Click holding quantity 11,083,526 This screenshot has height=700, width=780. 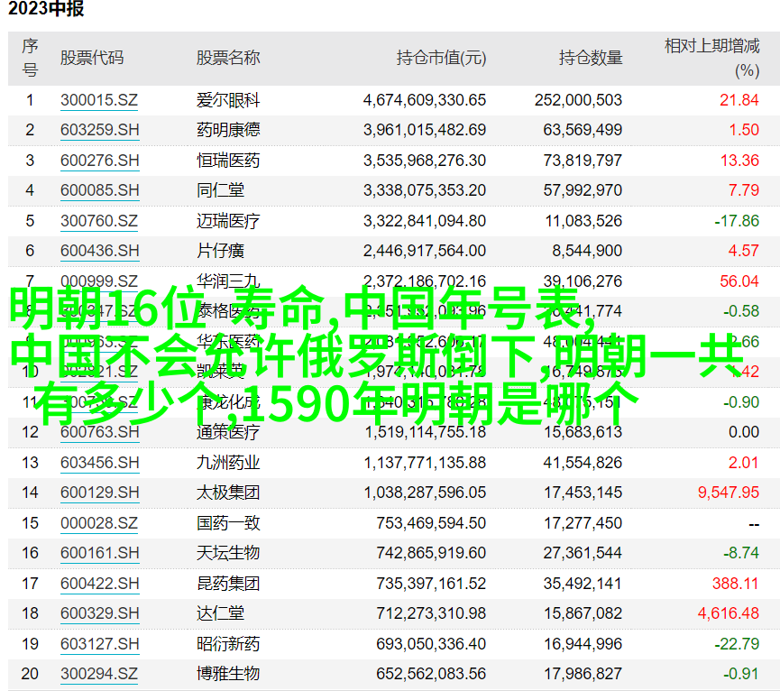click(583, 221)
